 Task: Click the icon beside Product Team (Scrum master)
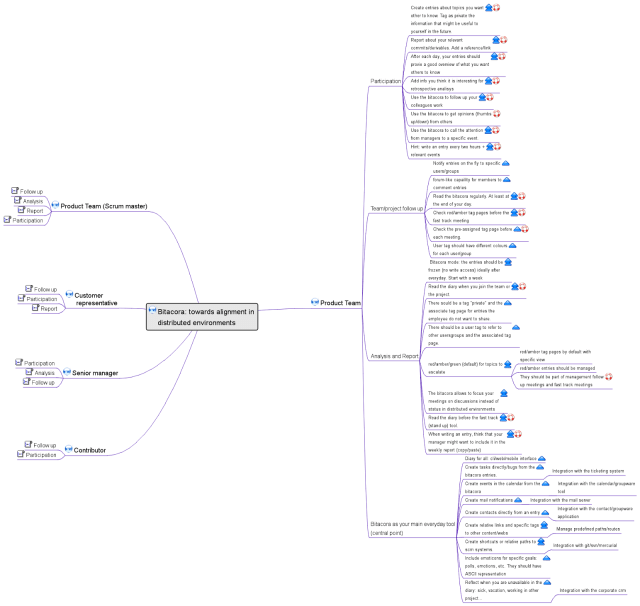click(x=54, y=206)
